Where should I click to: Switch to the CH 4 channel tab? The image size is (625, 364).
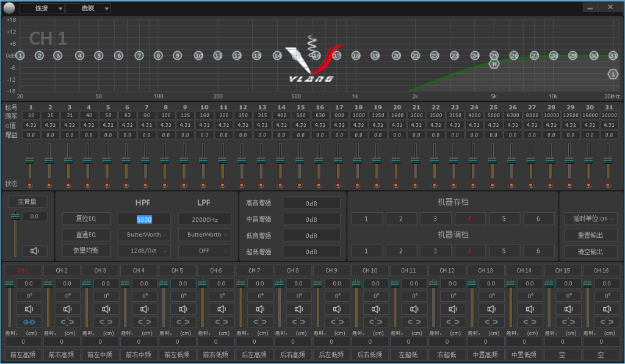coord(139,271)
